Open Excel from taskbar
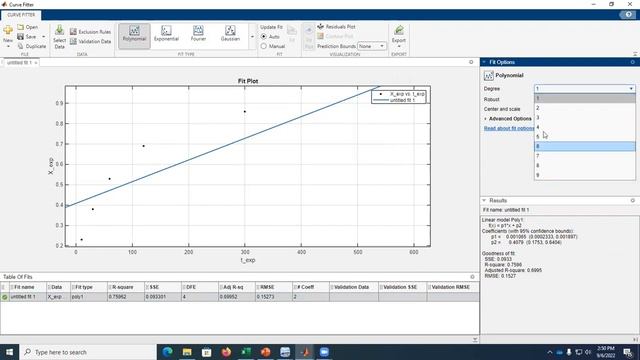The height and width of the screenshot is (360, 640). click(x=246, y=351)
